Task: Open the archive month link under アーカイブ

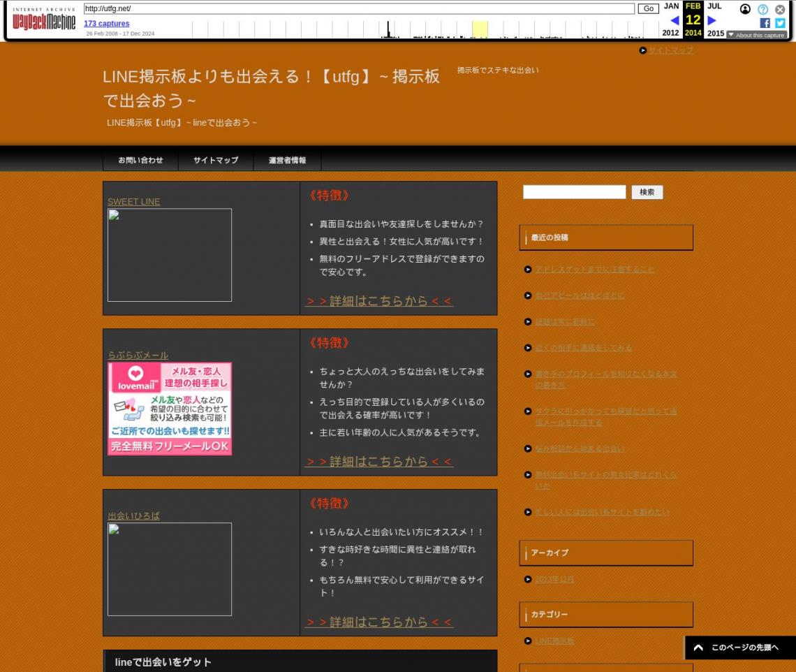Action: [554, 579]
